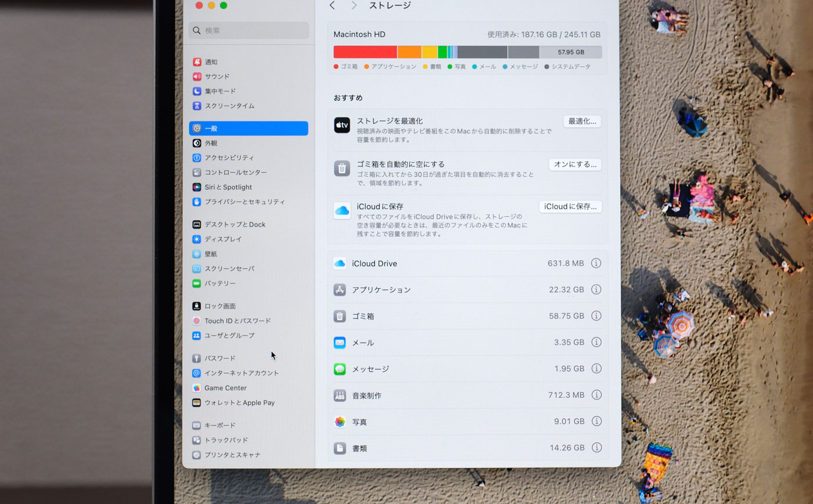The image size is (813, 504).
Task: Show info for ゴミ箱 storage
Action: pyautogui.click(x=596, y=316)
